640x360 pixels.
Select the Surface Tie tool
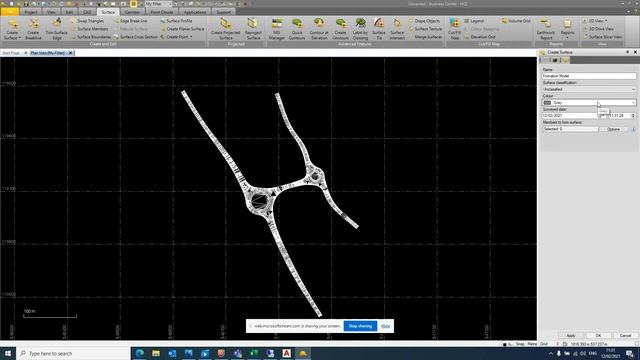[379, 29]
